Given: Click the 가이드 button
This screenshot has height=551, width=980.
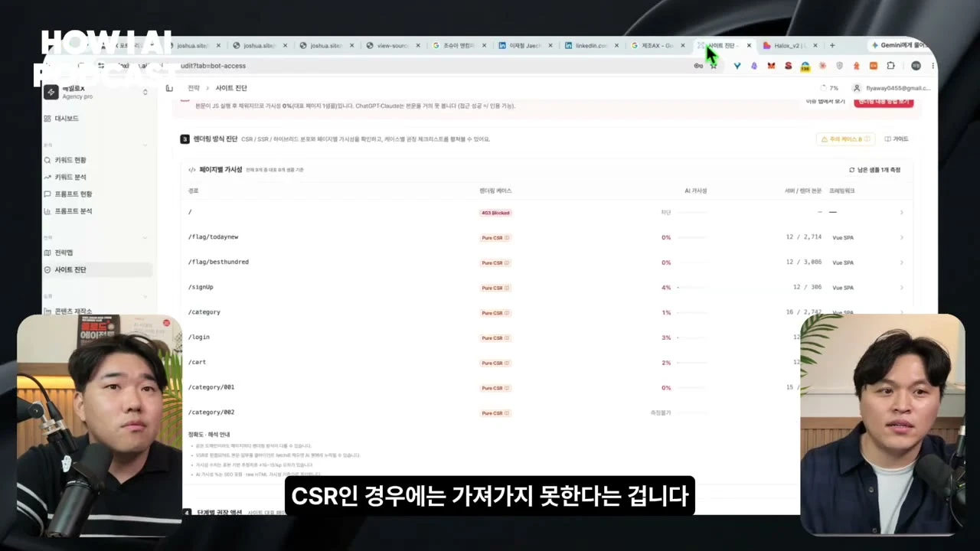Looking at the screenshot, I should (x=897, y=139).
